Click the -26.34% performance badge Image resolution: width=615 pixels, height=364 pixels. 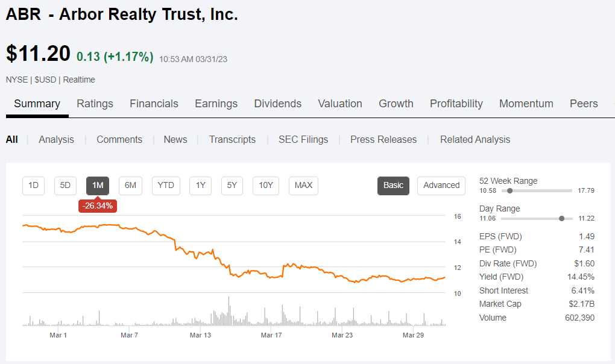97,205
